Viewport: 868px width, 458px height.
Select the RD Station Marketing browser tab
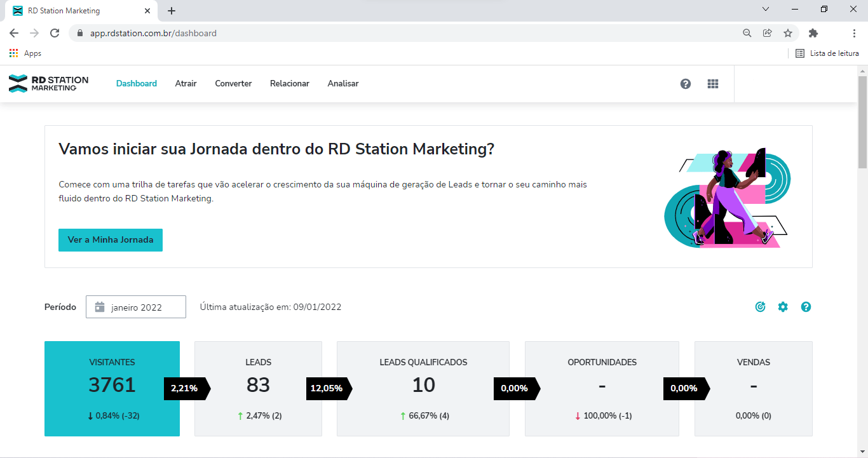[76, 10]
